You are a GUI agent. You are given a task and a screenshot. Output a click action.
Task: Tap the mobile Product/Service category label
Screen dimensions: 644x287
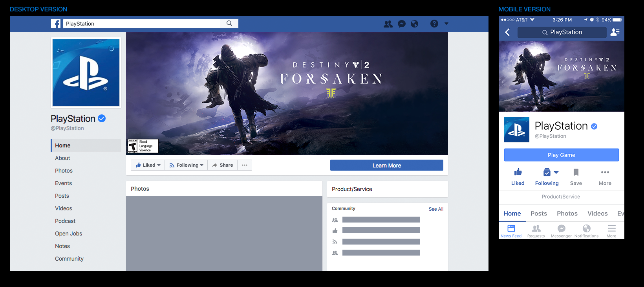tap(561, 197)
